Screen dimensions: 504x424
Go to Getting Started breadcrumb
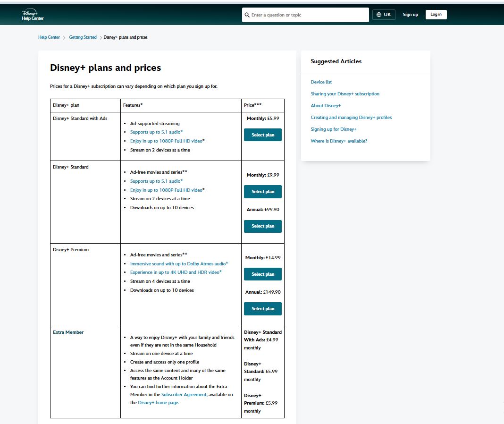(x=83, y=37)
